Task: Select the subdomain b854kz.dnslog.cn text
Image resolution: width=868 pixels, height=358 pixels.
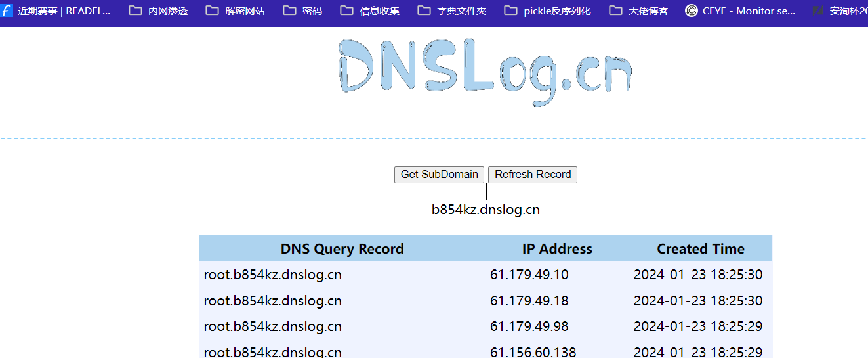Action: click(486, 210)
